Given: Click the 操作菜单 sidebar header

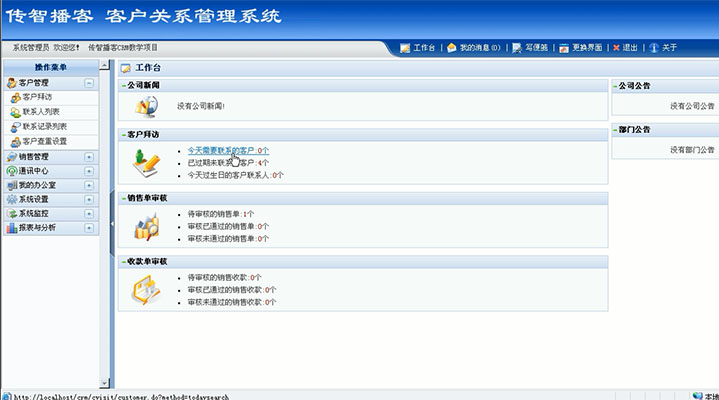Looking at the screenshot, I should [x=51, y=67].
